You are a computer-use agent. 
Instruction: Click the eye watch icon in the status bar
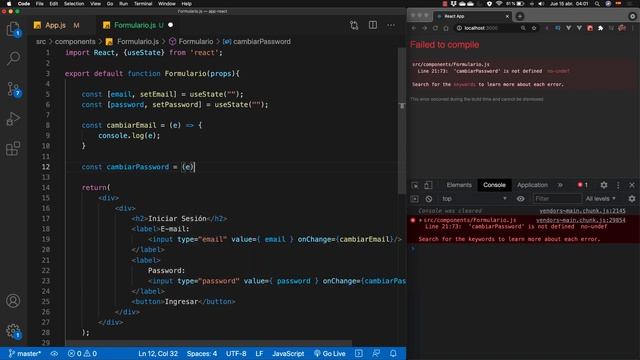click(x=54, y=353)
